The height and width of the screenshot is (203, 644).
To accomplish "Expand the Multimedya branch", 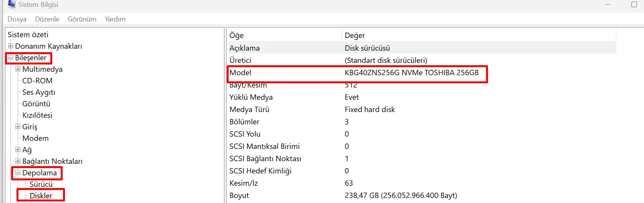I will (18, 69).
